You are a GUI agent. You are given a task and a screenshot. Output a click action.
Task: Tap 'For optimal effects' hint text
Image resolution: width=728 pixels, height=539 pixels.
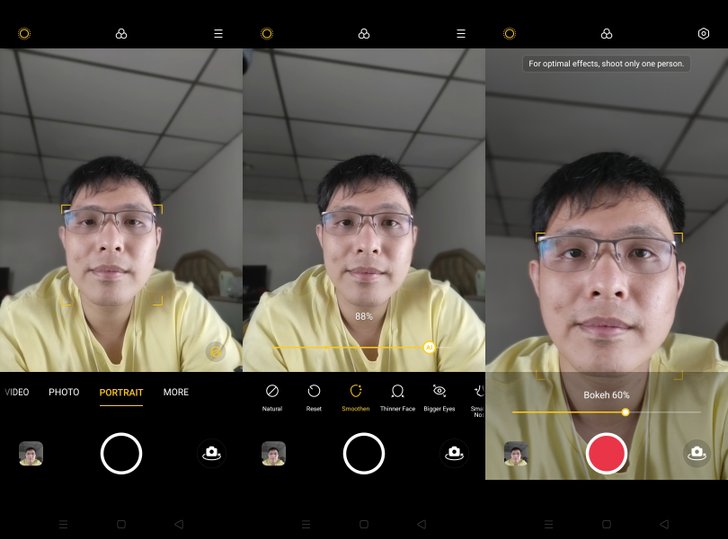tap(606, 64)
